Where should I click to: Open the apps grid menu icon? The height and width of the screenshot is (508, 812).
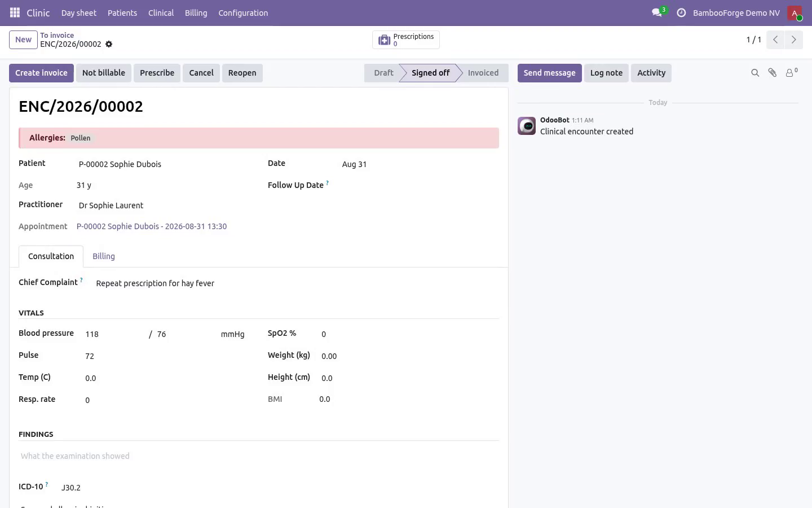click(x=15, y=12)
